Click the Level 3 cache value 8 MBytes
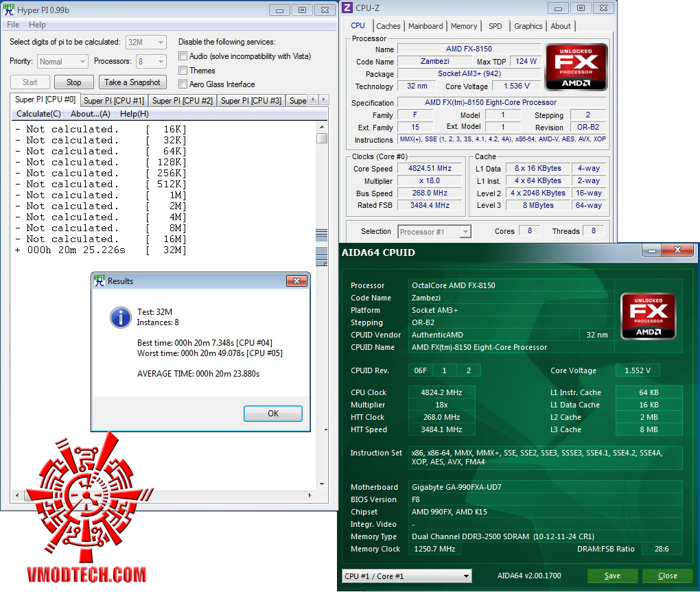The width and height of the screenshot is (700, 592). click(x=538, y=205)
